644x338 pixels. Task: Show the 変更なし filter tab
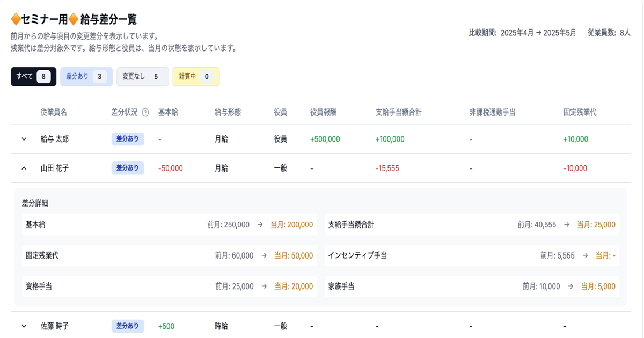[x=142, y=77]
